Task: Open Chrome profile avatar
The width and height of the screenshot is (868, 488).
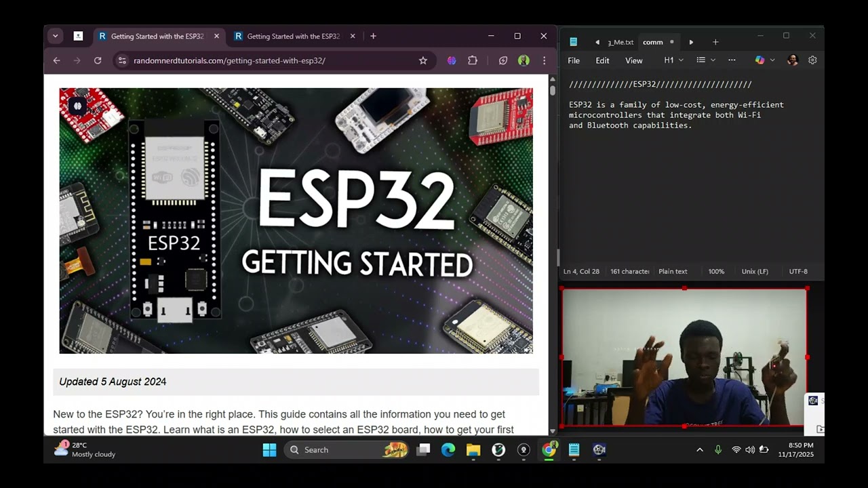Action: coord(524,60)
